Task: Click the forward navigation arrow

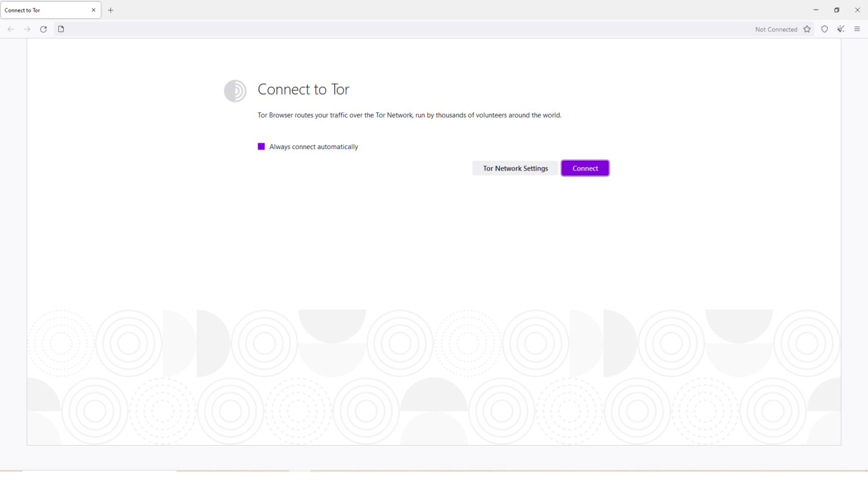Action: click(x=27, y=29)
